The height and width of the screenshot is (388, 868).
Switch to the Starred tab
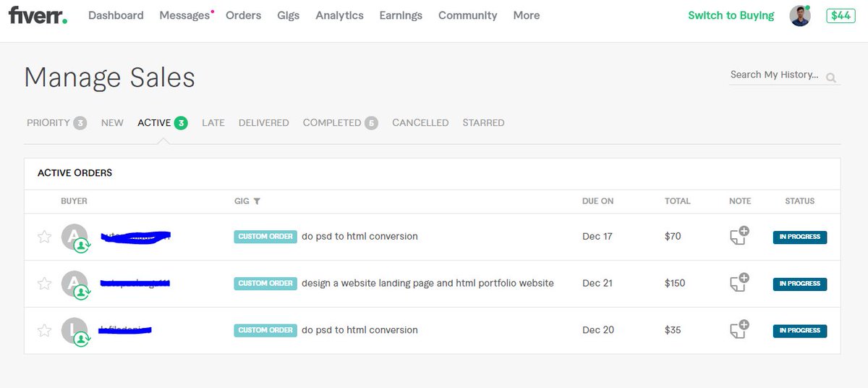(x=484, y=123)
